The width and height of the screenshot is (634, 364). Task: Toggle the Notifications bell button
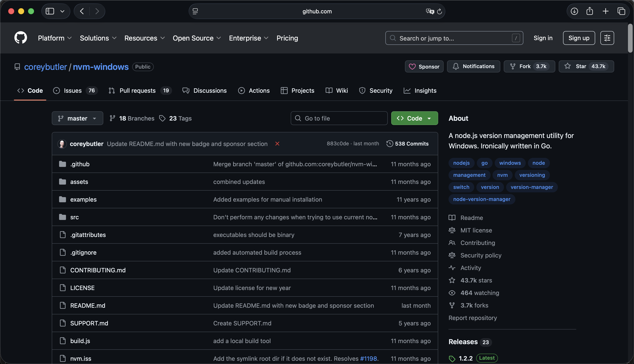(x=473, y=66)
